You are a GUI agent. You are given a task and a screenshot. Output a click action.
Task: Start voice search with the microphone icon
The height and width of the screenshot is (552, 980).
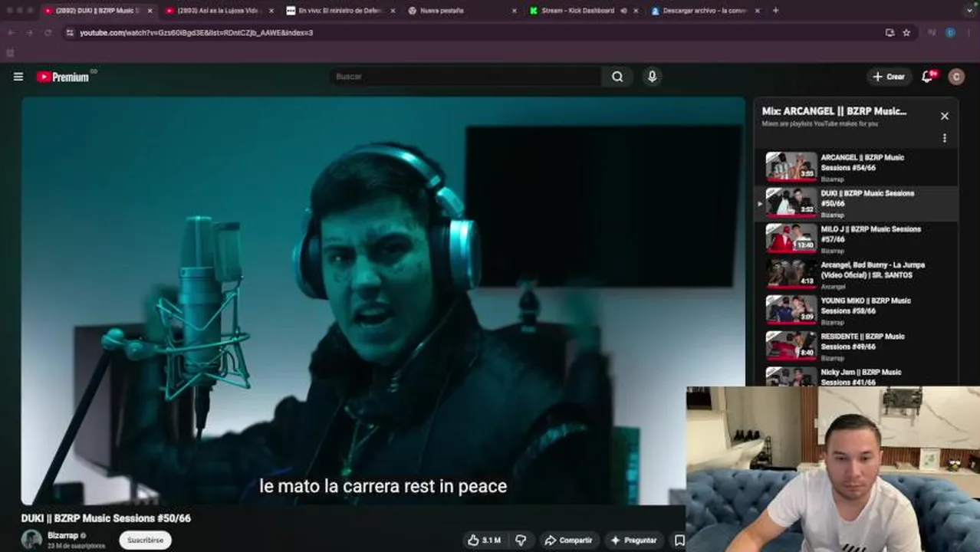653,77
